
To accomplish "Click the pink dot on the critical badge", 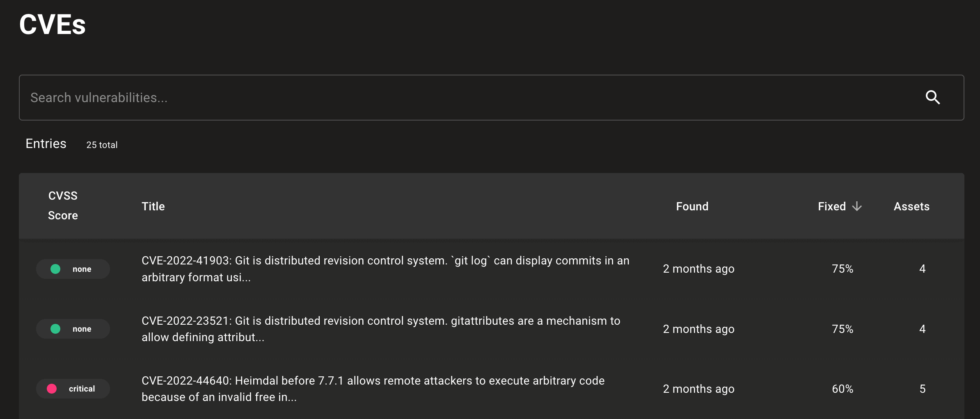I will (x=53, y=388).
